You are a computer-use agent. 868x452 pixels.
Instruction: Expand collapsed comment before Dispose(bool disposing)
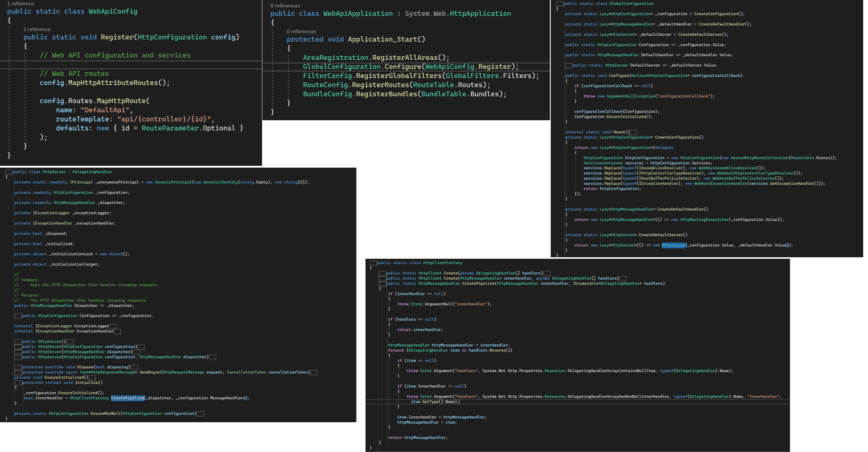[x=18, y=368]
